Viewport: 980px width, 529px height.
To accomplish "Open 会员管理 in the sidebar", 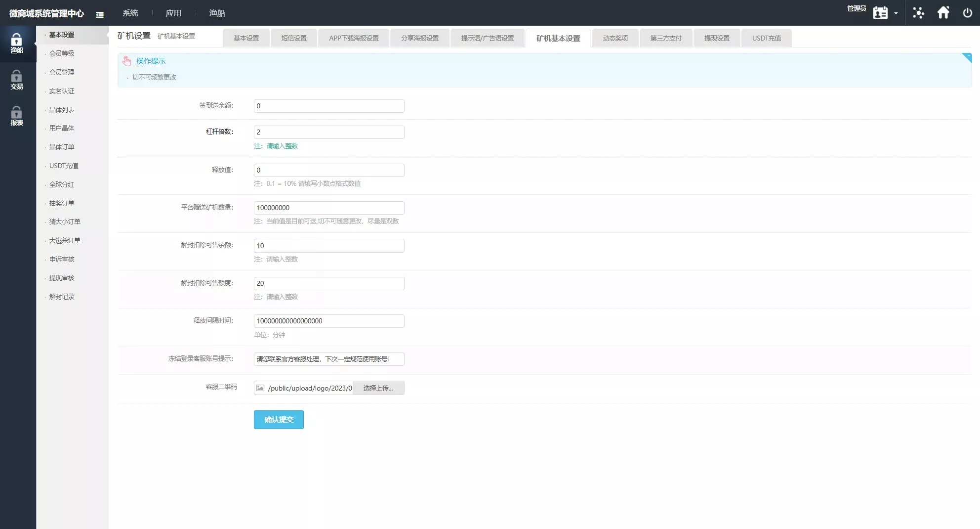I will coord(62,72).
